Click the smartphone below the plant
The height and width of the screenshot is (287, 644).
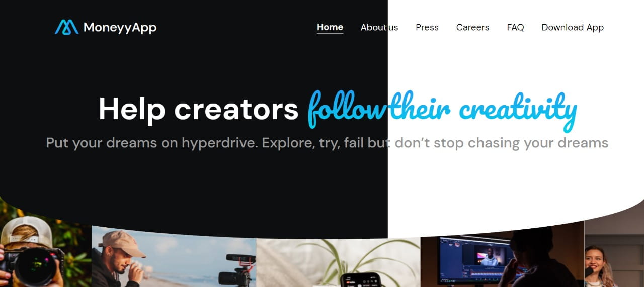(360, 280)
